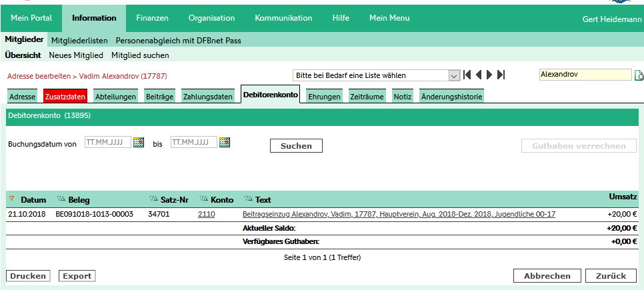Screen dimensions: 644x290
Task: Jump to first member record arrow
Action: tap(467, 75)
